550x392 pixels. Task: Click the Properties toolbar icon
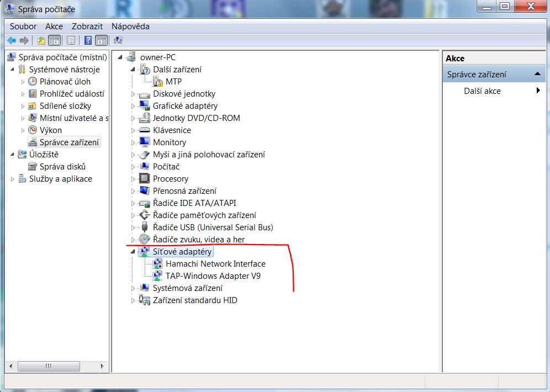[71, 40]
